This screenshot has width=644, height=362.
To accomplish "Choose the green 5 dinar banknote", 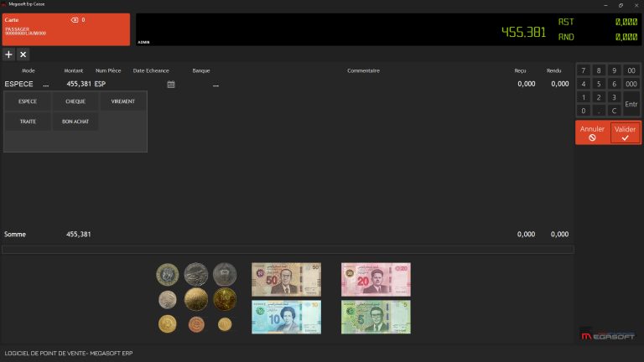I will pyautogui.click(x=376, y=317).
